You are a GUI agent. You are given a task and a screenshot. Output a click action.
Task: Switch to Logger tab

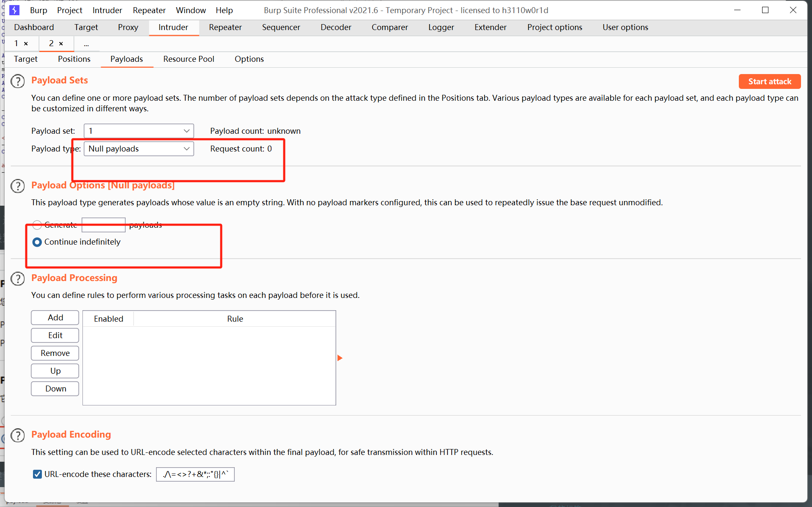click(441, 27)
